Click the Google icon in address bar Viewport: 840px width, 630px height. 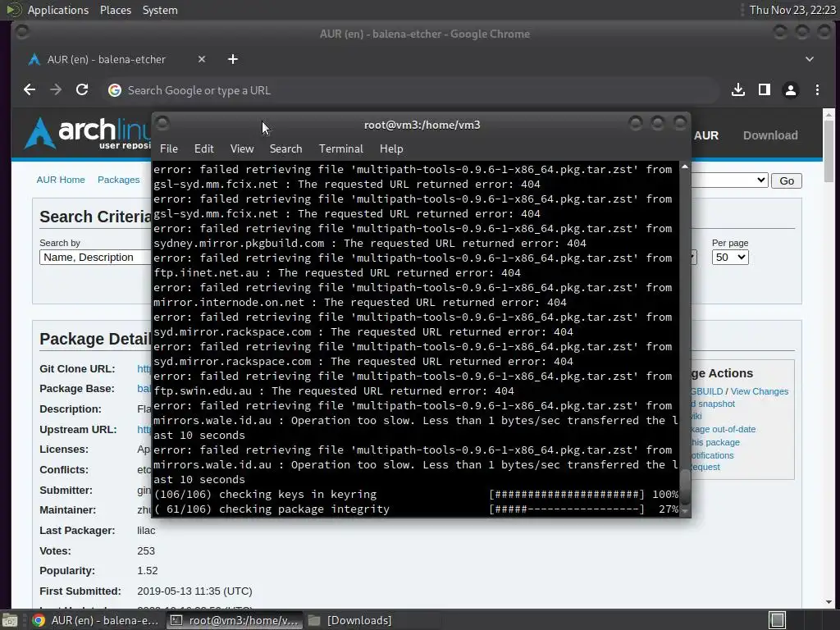[115, 90]
